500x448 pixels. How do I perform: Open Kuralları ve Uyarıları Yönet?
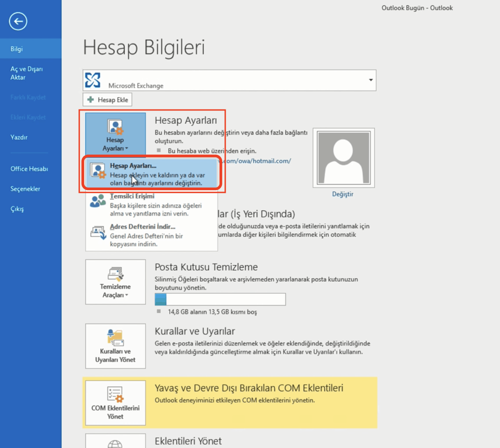click(x=115, y=346)
